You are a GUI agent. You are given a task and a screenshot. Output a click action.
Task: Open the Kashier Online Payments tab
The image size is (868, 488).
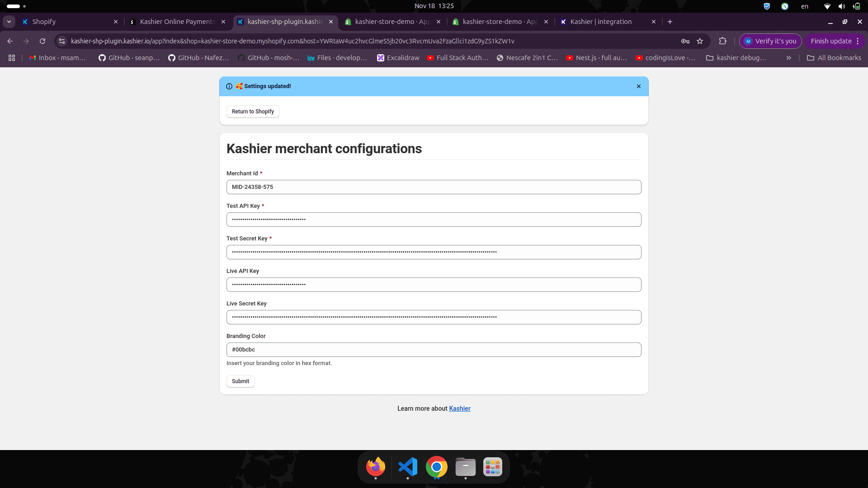tap(177, 22)
